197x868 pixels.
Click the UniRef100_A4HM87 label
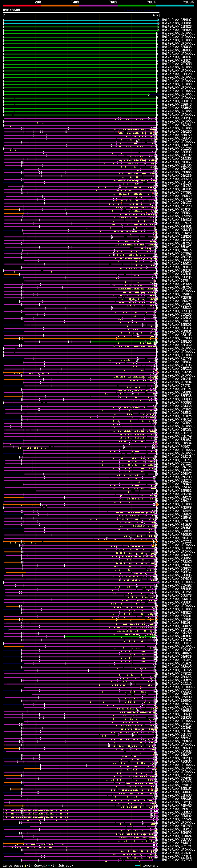tap(177, 636)
